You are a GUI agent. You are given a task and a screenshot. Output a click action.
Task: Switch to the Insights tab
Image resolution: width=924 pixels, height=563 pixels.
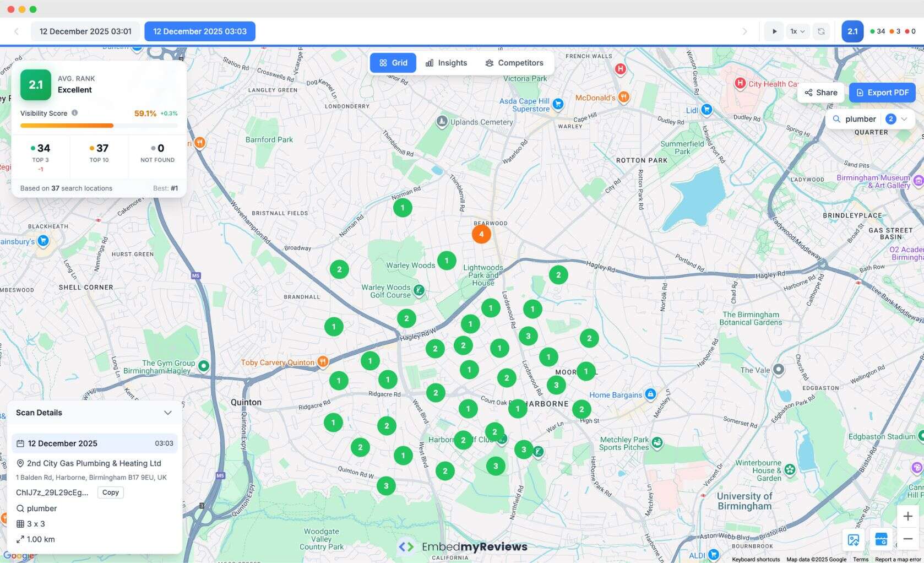click(x=446, y=62)
